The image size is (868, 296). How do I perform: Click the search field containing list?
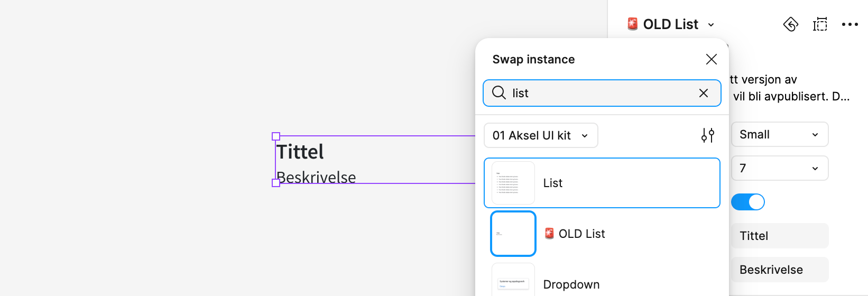coord(602,93)
